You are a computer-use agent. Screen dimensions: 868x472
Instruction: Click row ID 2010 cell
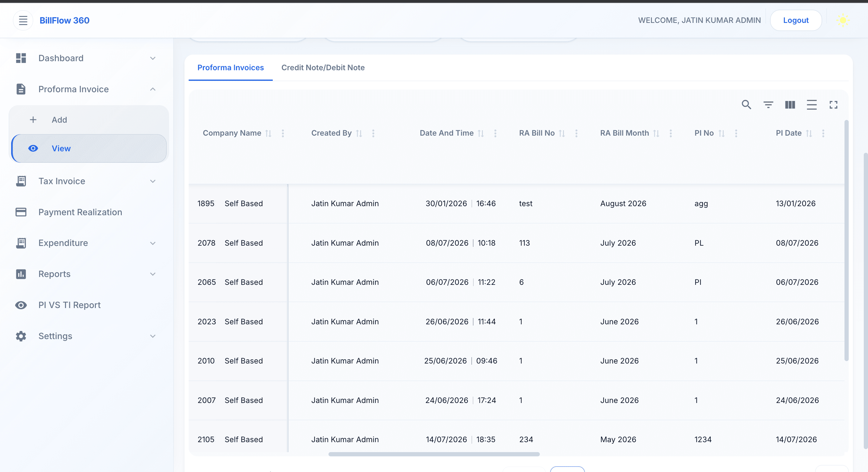tap(206, 361)
